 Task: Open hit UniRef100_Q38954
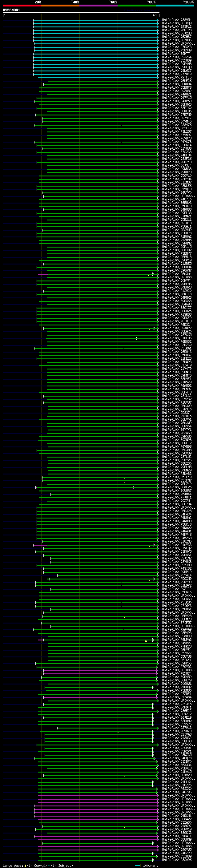click(x=176, y=20)
